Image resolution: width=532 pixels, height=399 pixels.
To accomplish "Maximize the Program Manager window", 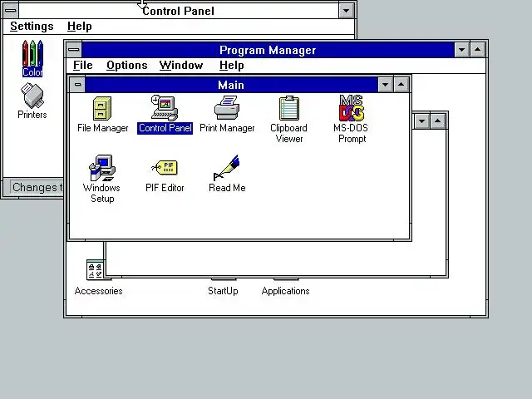I will (x=478, y=50).
